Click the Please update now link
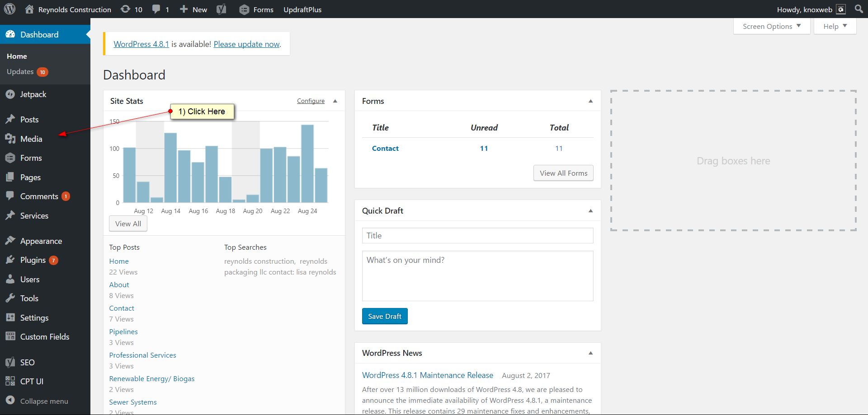The image size is (868, 415). click(246, 44)
